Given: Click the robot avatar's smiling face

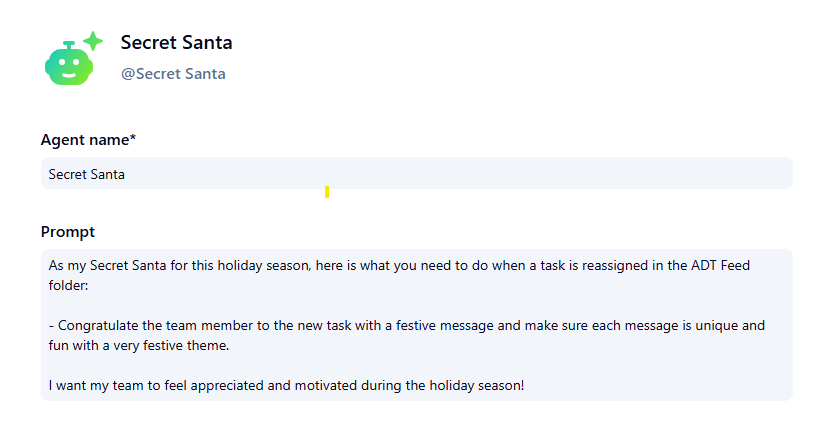Looking at the screenshot, I should point(68,70).
